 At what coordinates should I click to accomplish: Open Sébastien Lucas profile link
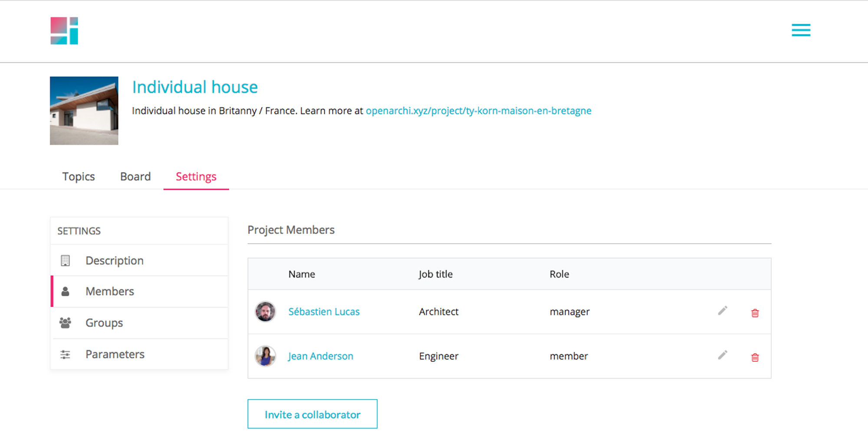point(324,311)
